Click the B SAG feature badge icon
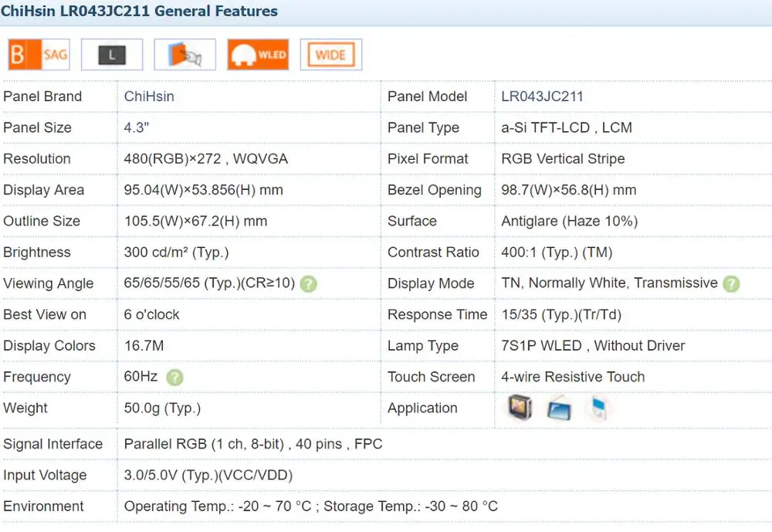 pyautogui.click(x=39, y=54)
